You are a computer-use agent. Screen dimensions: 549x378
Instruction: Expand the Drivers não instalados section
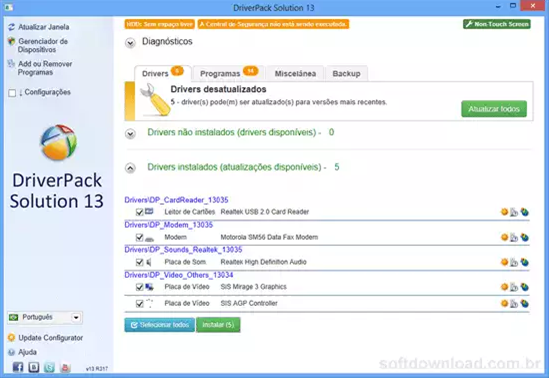(130, 134)
